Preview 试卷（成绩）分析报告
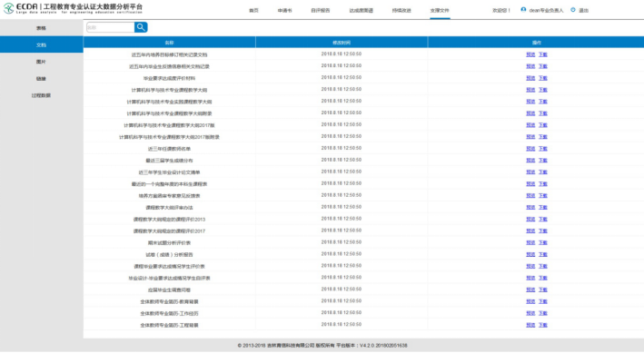Image resolution: width=644 pixels, height=353 pixels. [x=530, y=254]
